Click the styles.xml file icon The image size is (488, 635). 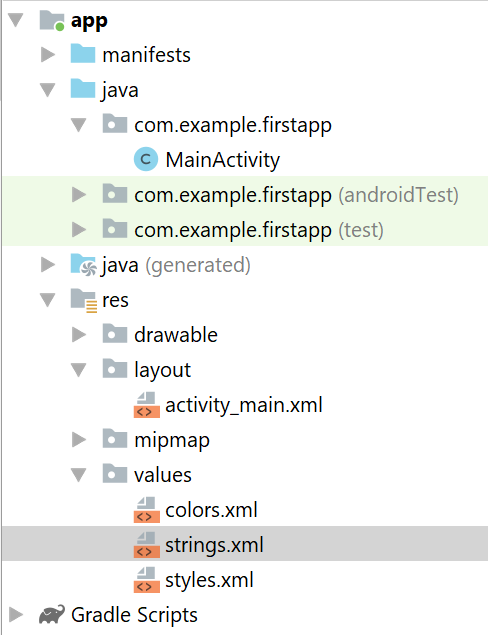146,580
